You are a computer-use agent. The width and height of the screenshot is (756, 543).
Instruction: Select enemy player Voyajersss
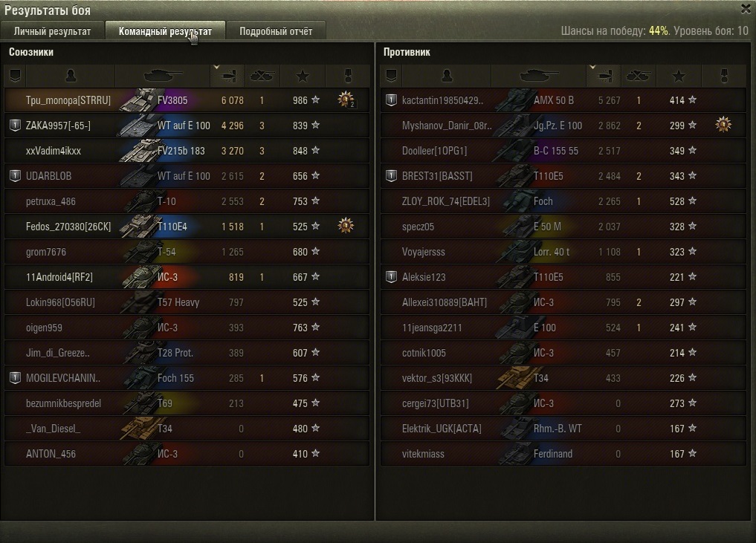tap(423, 252)
